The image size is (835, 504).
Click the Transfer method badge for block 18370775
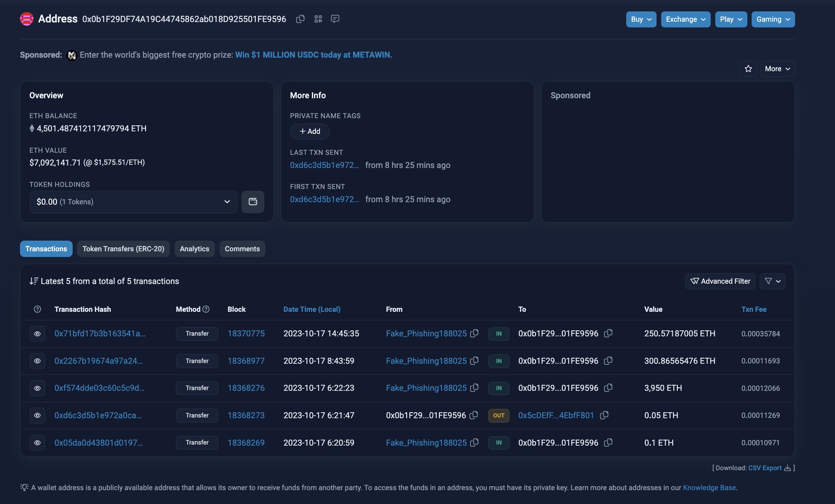197,334
